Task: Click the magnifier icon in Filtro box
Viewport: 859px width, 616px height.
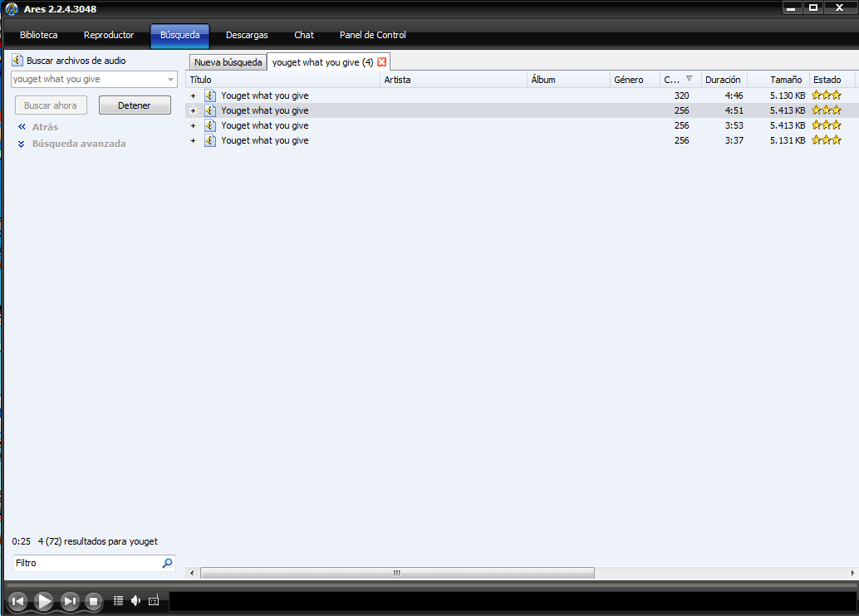Action: (x=168, y=563)
